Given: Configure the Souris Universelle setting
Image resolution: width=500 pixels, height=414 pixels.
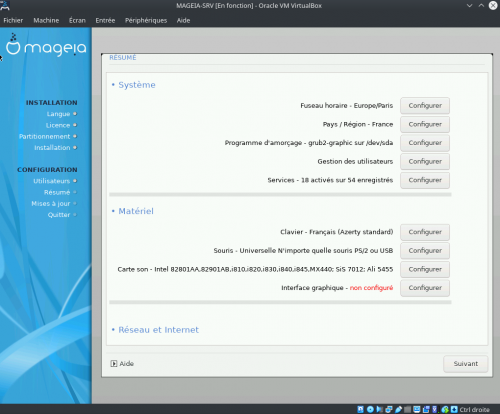Looking at the screenshot, I should (425, 251).
